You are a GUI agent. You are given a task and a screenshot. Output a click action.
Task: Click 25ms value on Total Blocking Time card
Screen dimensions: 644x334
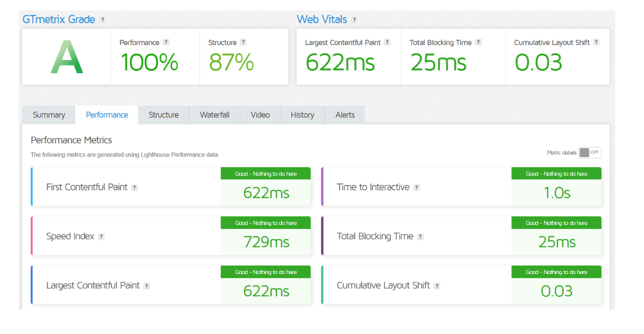pos(557,242)
